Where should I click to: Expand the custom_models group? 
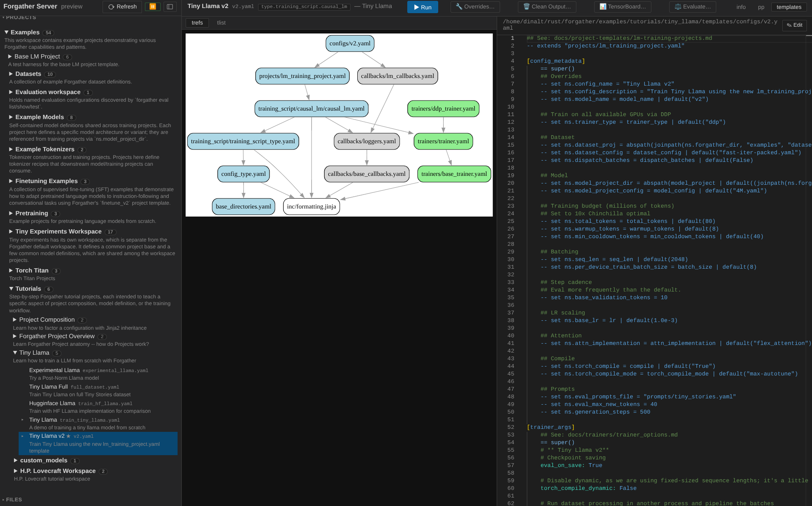pyautogui.click(x=16, y=460)
